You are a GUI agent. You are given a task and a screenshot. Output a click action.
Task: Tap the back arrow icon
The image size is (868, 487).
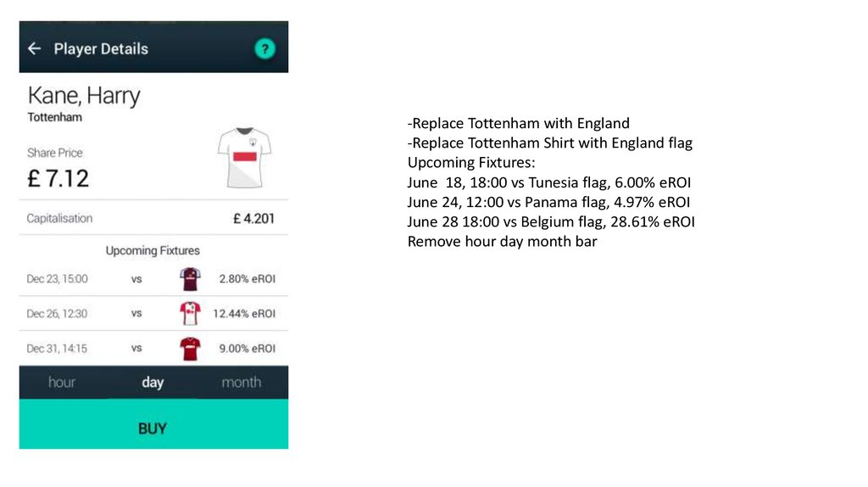click(34, 48)
